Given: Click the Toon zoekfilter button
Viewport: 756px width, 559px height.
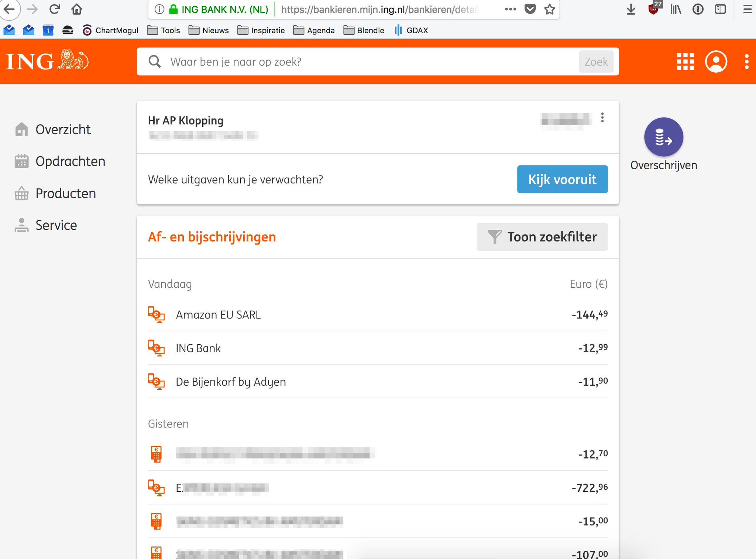Looking at the screenshot, I should click(x=542, y=237).
